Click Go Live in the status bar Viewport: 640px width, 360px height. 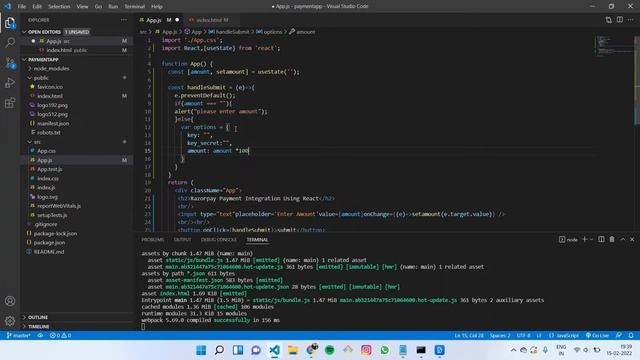pos(597,335)
